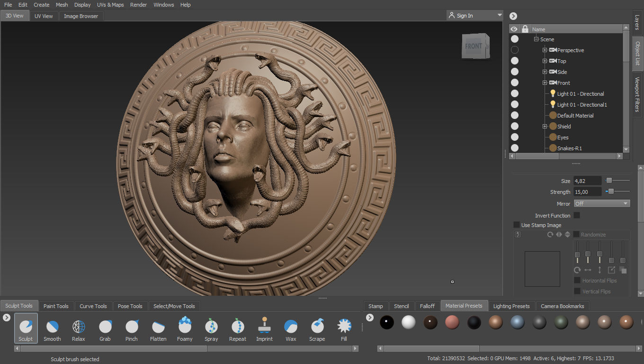Pick the pink material preset sphere
The width and height of the screenshot is (644, 364).
(x=452, y=322)
